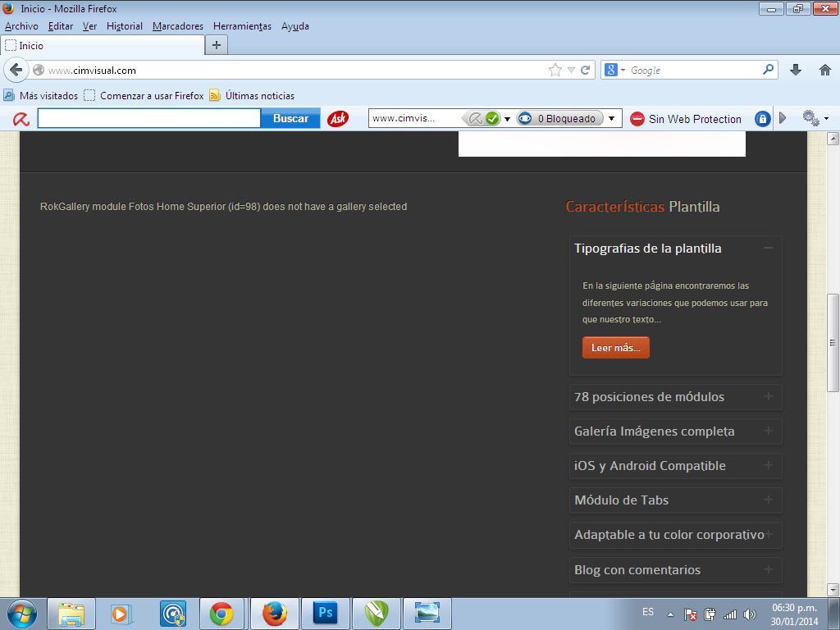840x630 pixels.
Task: Click the volume speaker tray icon
Action: click(x=750, y=614)
